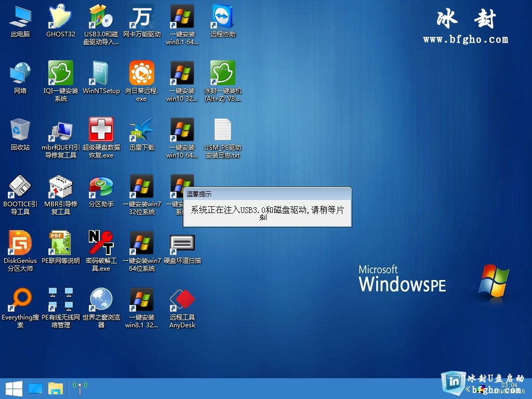Open 网卡万能驱动 shortcut

[x=142, y=21]
